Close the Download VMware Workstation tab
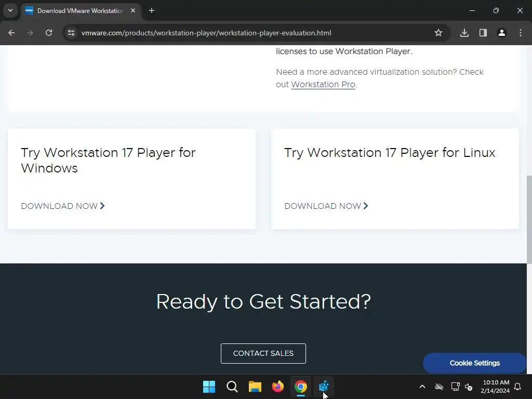 point(133,10)
